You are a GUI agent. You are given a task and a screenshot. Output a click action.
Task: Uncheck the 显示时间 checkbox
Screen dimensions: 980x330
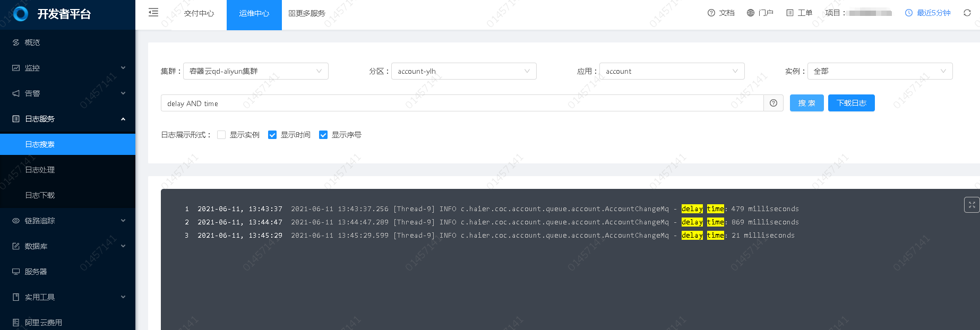click(272, 135)
